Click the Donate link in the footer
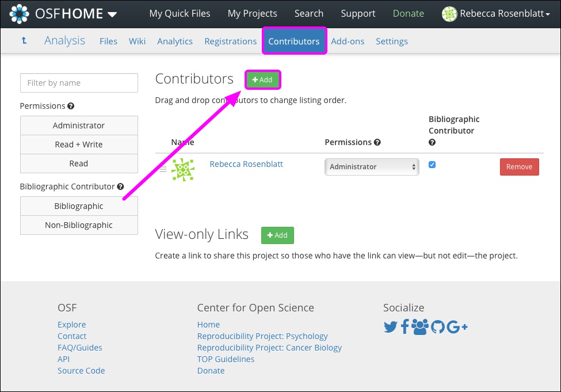The height and width of the screenshot is (392, 561). point(211,371)
